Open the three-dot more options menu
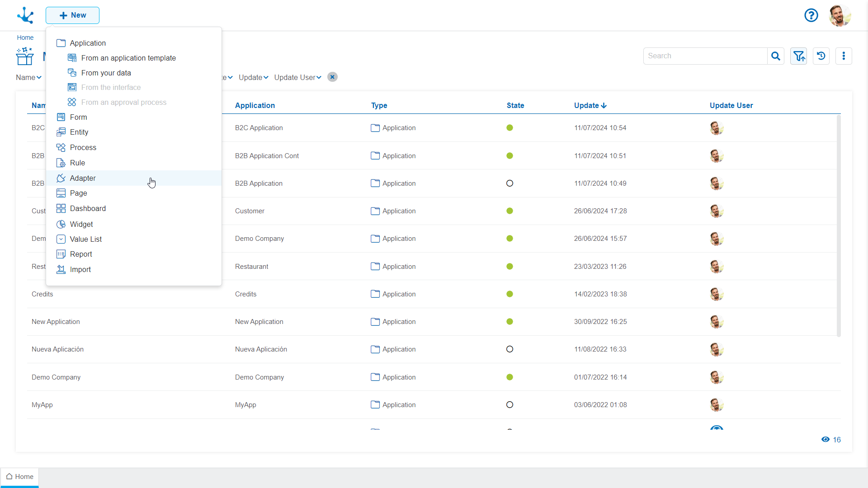 tap(844, 56)
